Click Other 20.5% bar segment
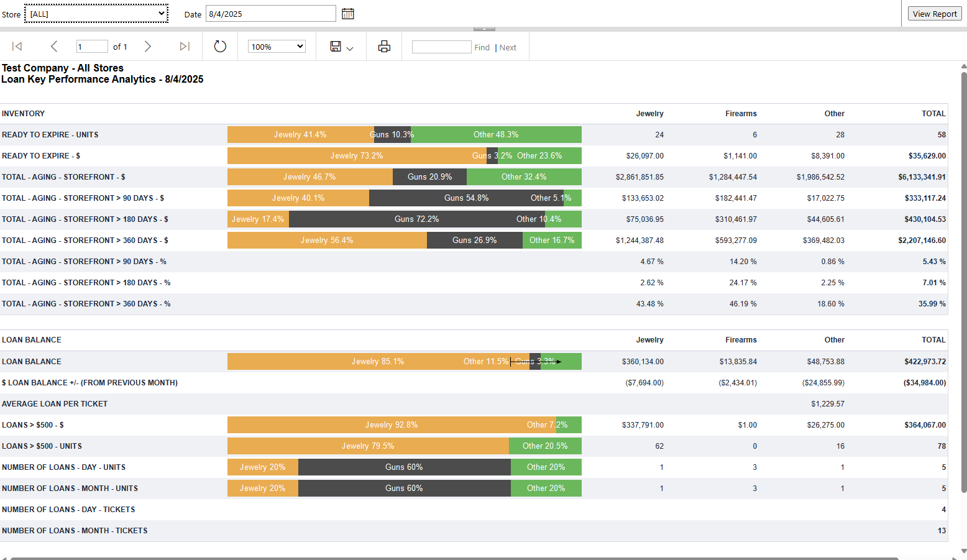The height and width of the screenshot is (560, 967). point(545,446)
